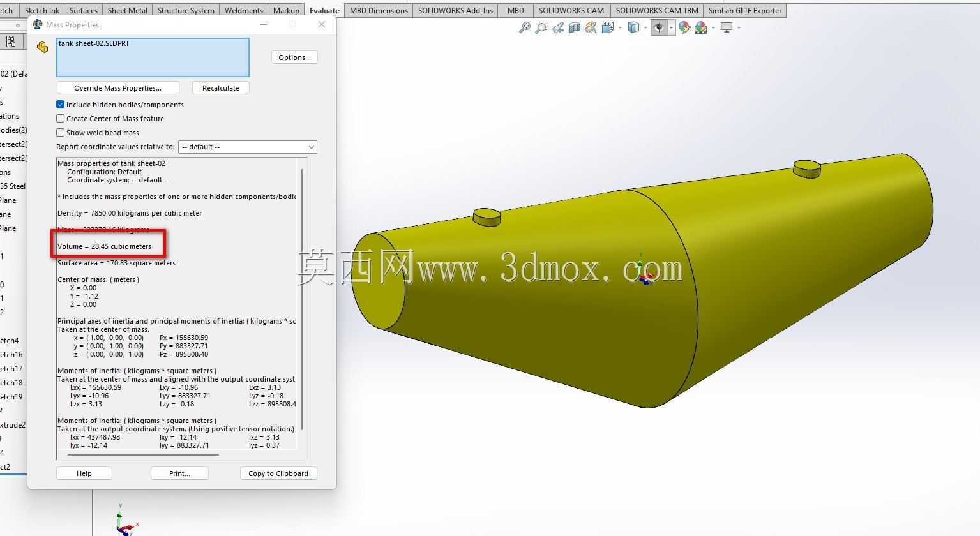Select the xtrude2 feature in tree

pyautogui.click(x=13, y=425)
